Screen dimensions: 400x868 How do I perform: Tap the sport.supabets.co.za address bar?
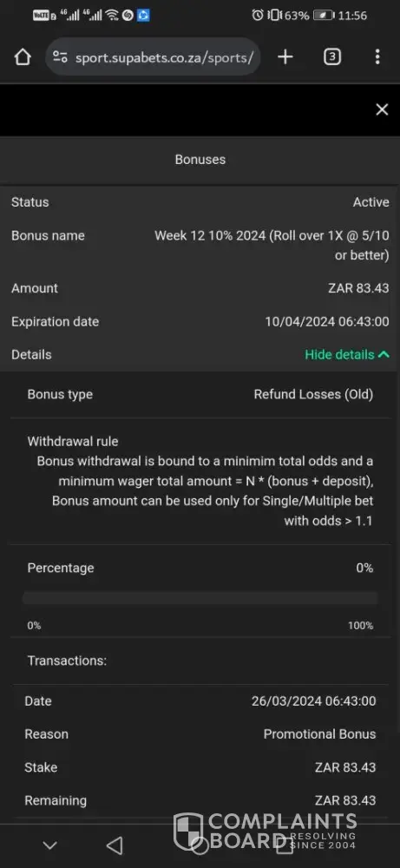click(153, 56)
